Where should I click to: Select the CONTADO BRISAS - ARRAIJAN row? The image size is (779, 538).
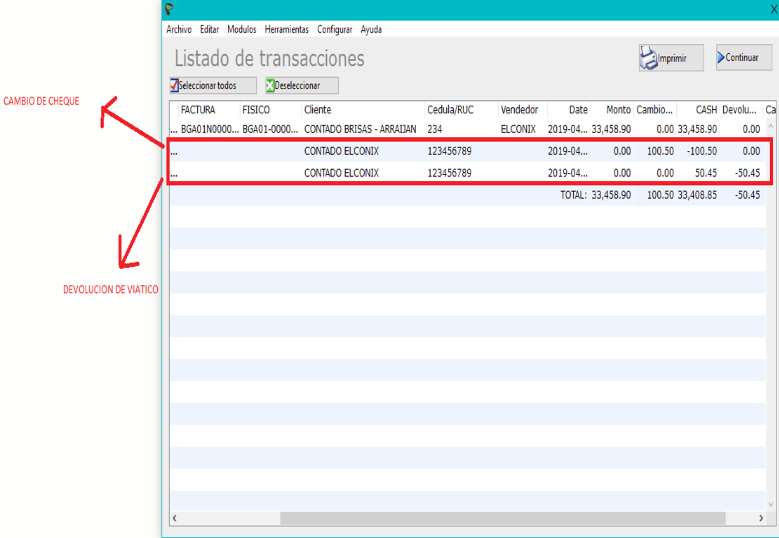tap(467, 129)
